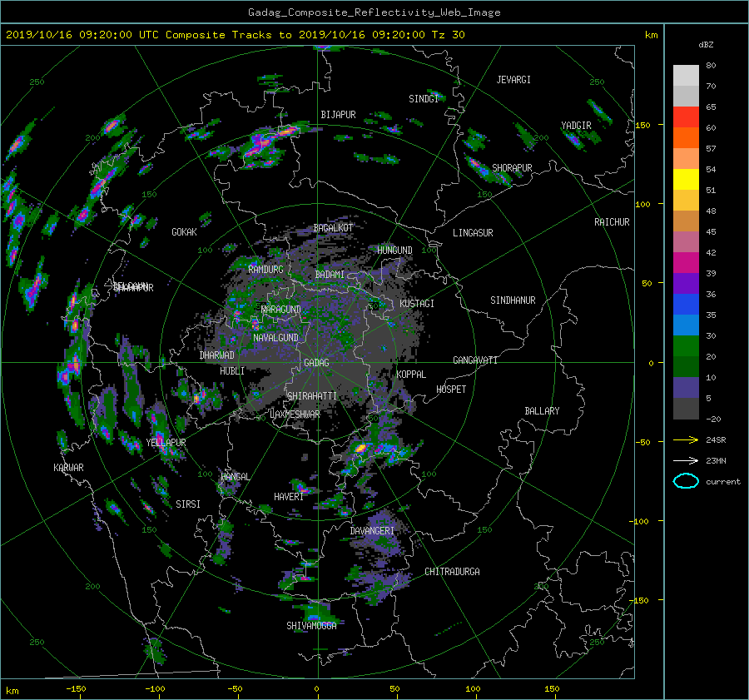The height and width of the screenshot is (700, 749).
Task: Click the SINDHANUR city label
Action: (513, 300)
